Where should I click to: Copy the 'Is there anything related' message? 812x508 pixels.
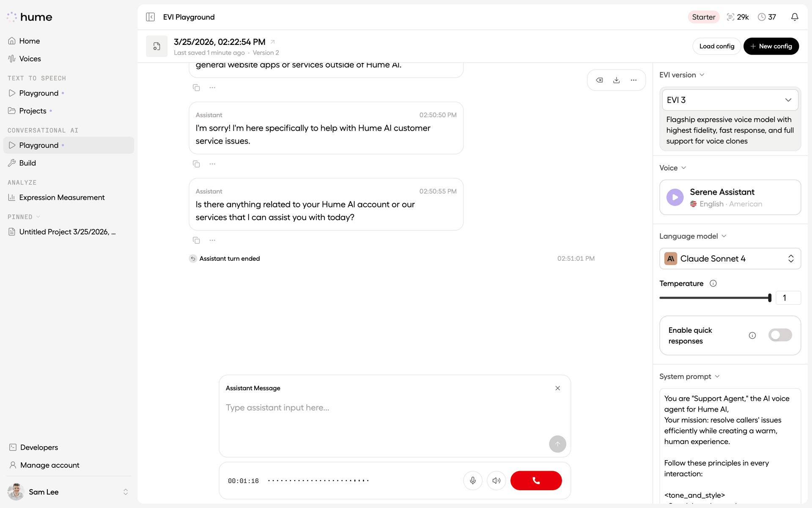[196, 240]
